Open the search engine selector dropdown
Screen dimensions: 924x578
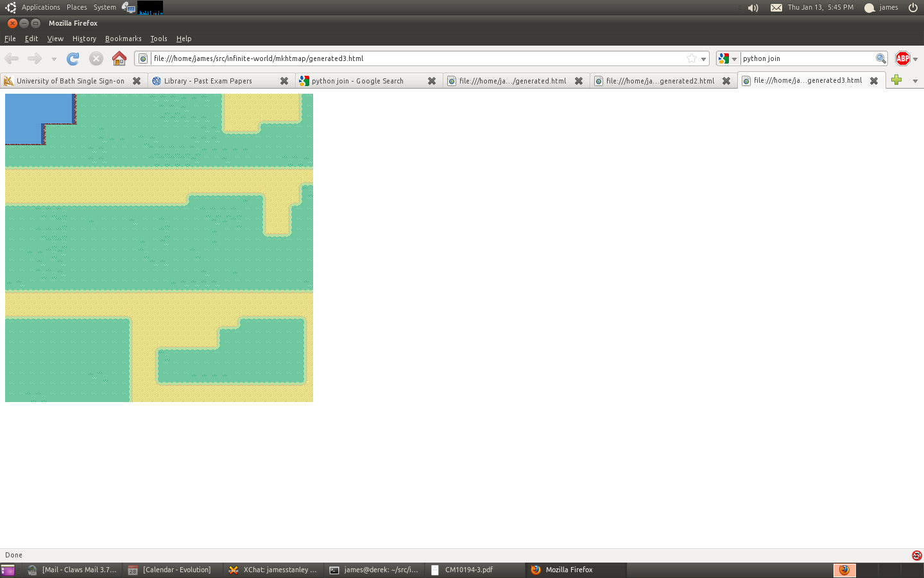[727, 58]
